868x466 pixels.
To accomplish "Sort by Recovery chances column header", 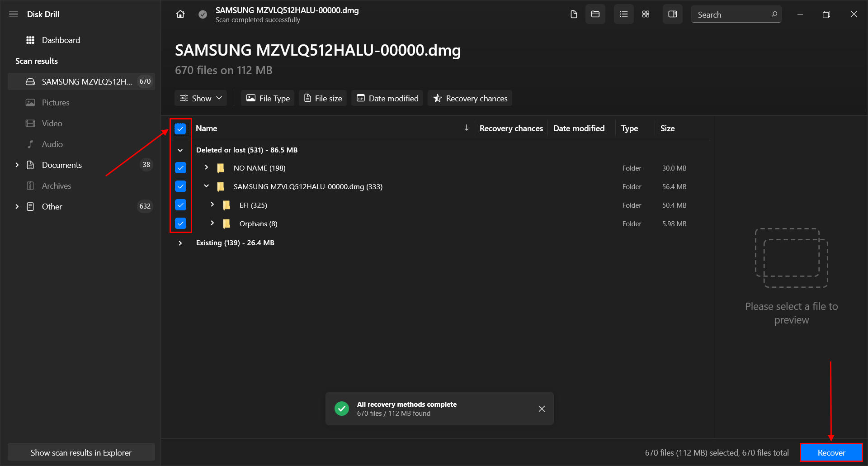I will (511, 128).
